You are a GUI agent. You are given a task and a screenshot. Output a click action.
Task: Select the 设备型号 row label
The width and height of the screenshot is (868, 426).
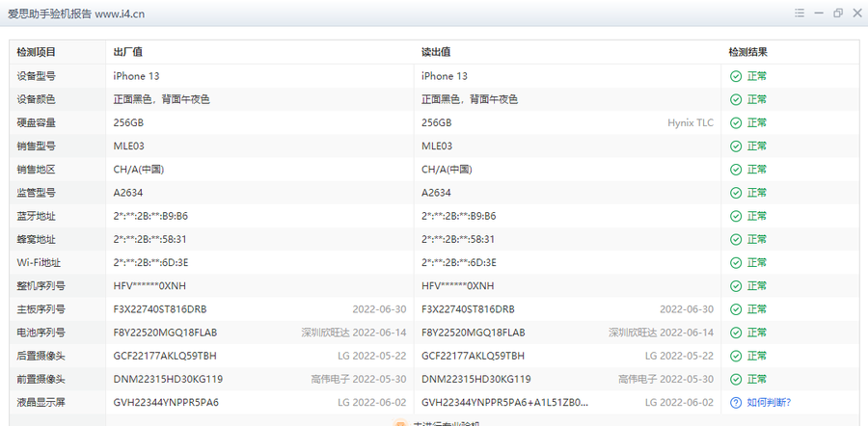[36, 76]
